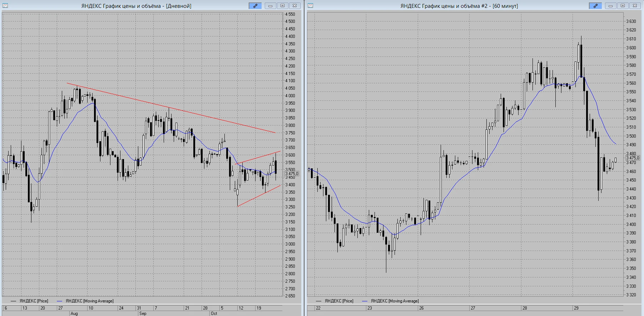Select ЯНДЕКС [Moving Average] legend in 60-minute chart
This screenshot has width=644, height=316.
[390, 301]
